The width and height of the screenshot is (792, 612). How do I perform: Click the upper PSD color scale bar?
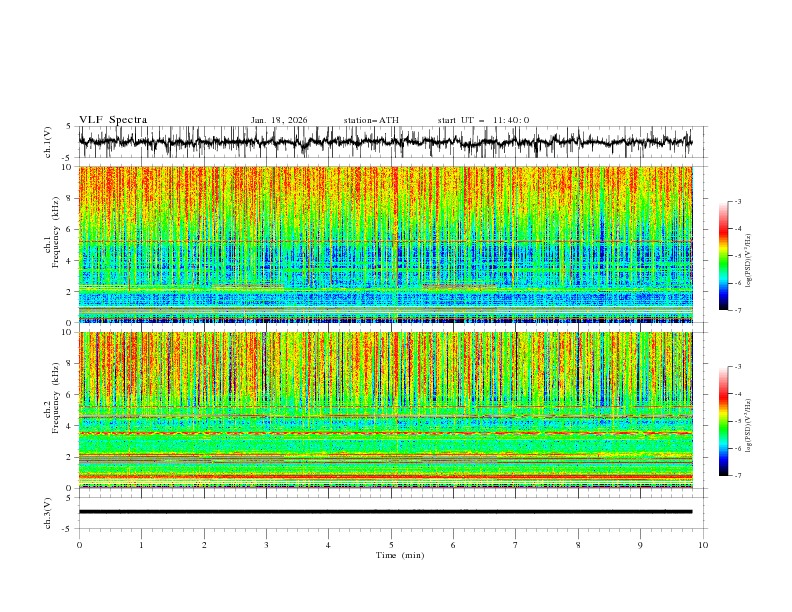(723, 256)
